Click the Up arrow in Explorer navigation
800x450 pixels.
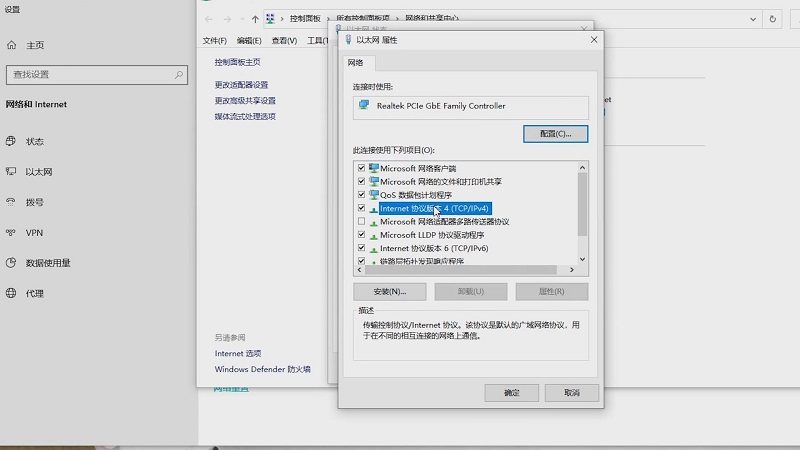click(x=255, y=19)
